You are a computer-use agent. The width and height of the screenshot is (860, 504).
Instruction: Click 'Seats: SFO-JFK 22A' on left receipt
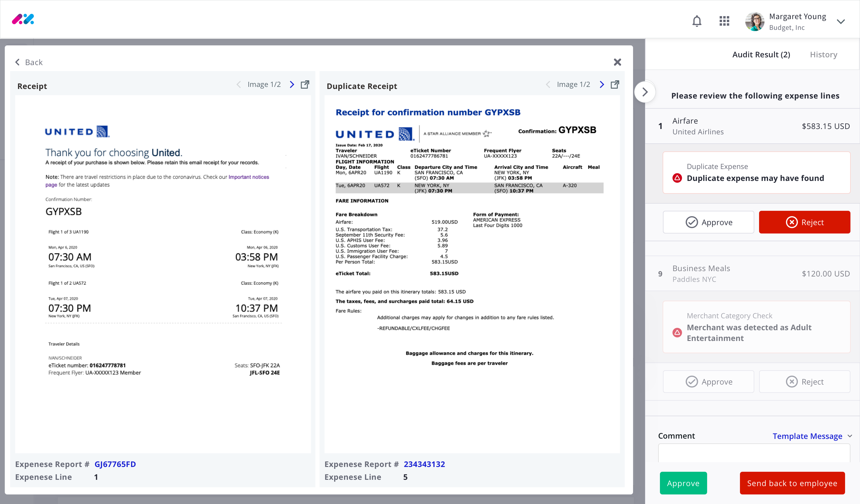click(x=257, y=365)
